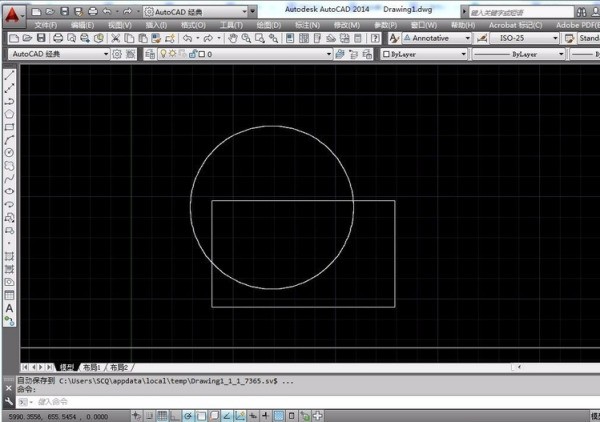Expand the AutoCAD 经典 workspace dropdown
Screen dimensions: 600x422
[104, 54]
